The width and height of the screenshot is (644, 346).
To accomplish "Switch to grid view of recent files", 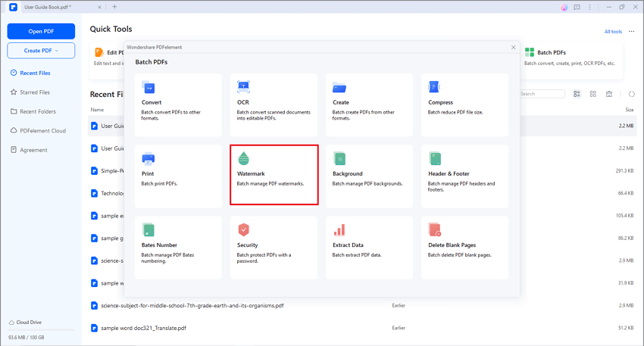I will 593,94.
